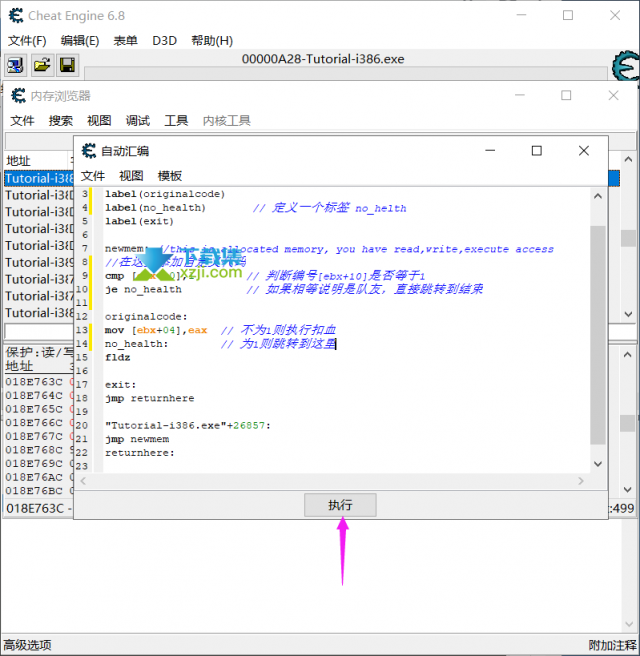
Task: Open 视图 menu in memory browser
Action: point(99,121)
